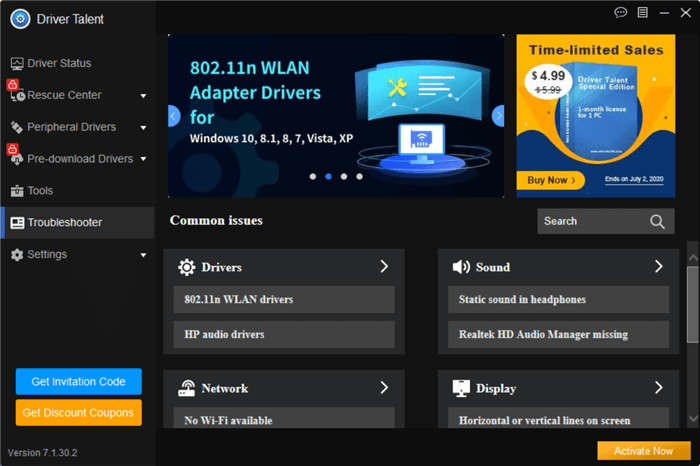Open Horizontal or vertical lines on screen issue
The width and height of the screenshot is (700, 466).
click(558, 418)
